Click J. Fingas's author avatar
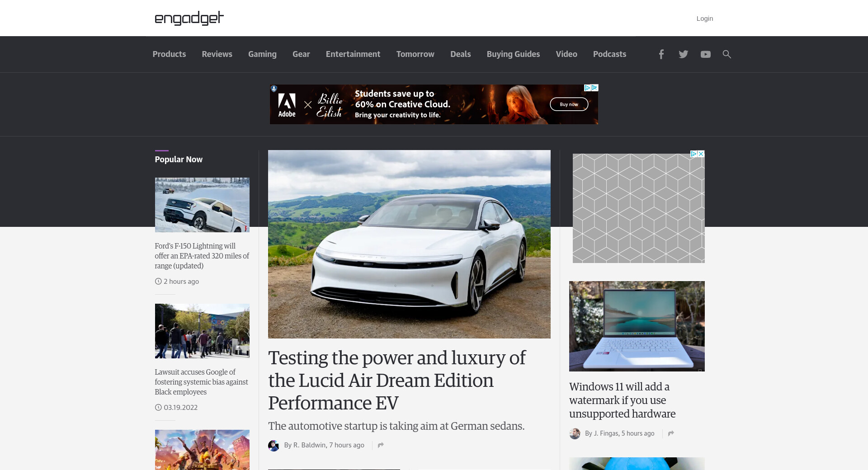 575,433
